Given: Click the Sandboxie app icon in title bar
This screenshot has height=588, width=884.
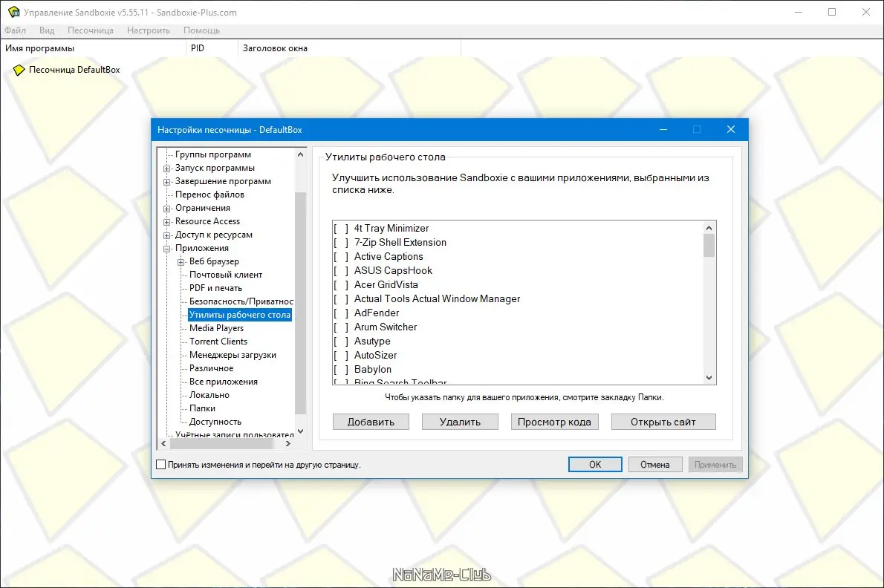Looking at the screenshot, I should [13, 12].
